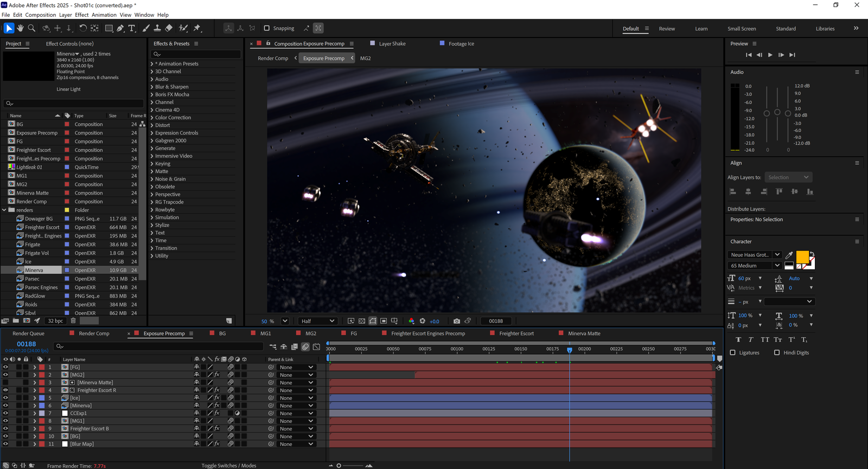
Task: Expand the Blur & Sharpen effects category
Action: tap(152, 87)
